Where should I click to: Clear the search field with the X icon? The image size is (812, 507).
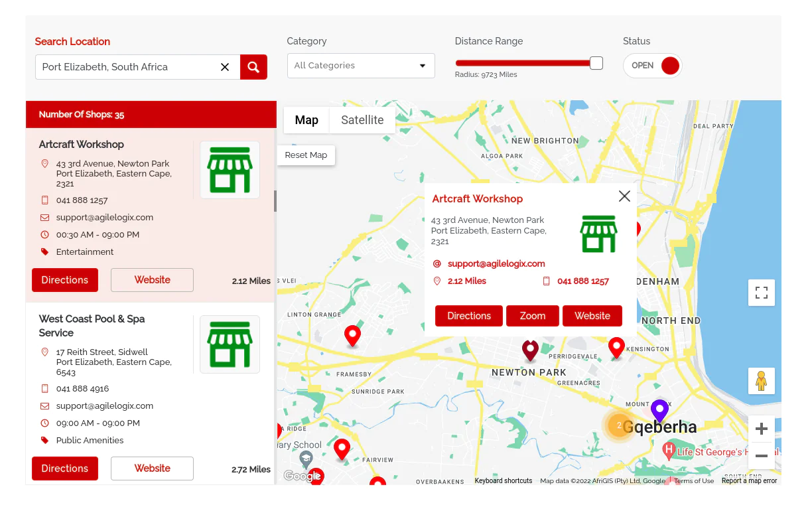click(x=224, y=67)
